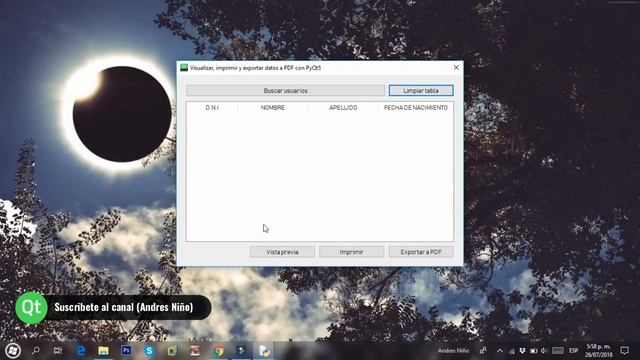Open taskbar search magnifier
Viewport: 640px width, 360px height.
tap(36, 351)
